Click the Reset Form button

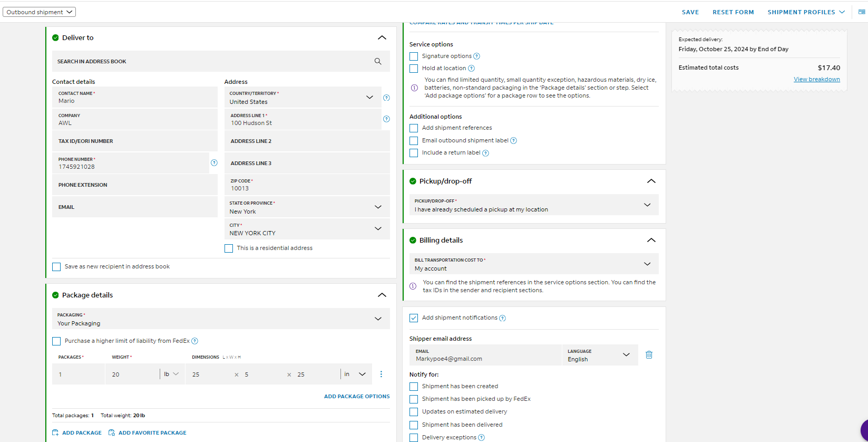tap(733, 12)
